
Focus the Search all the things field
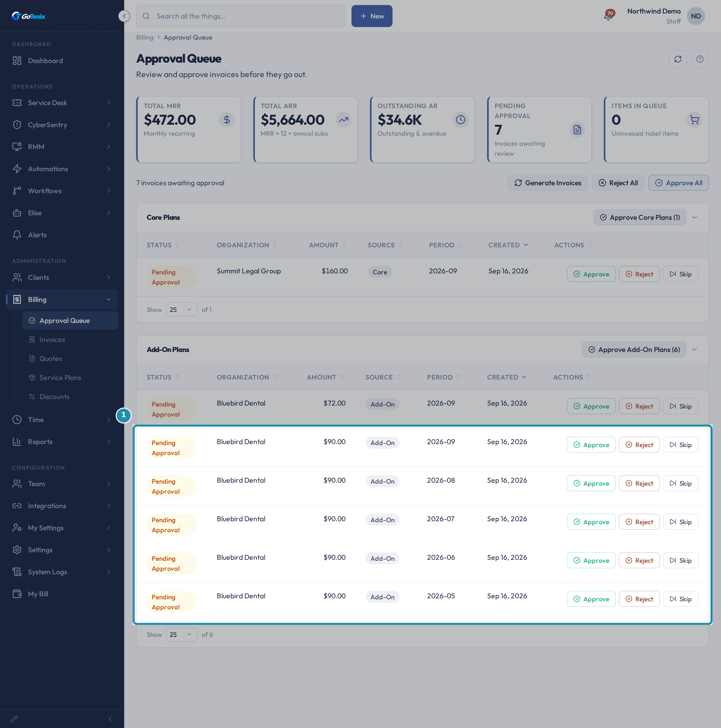[241, 16]
